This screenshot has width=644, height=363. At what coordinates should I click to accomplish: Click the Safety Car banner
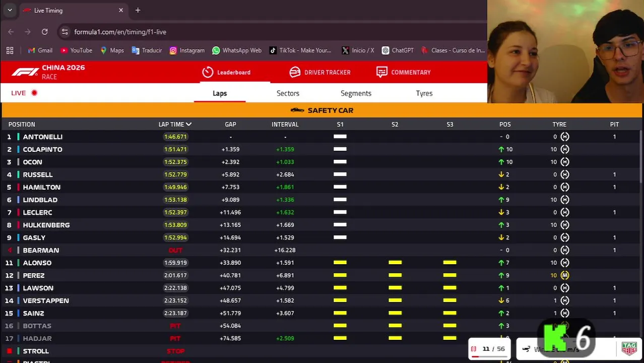(x=322, y=110)
